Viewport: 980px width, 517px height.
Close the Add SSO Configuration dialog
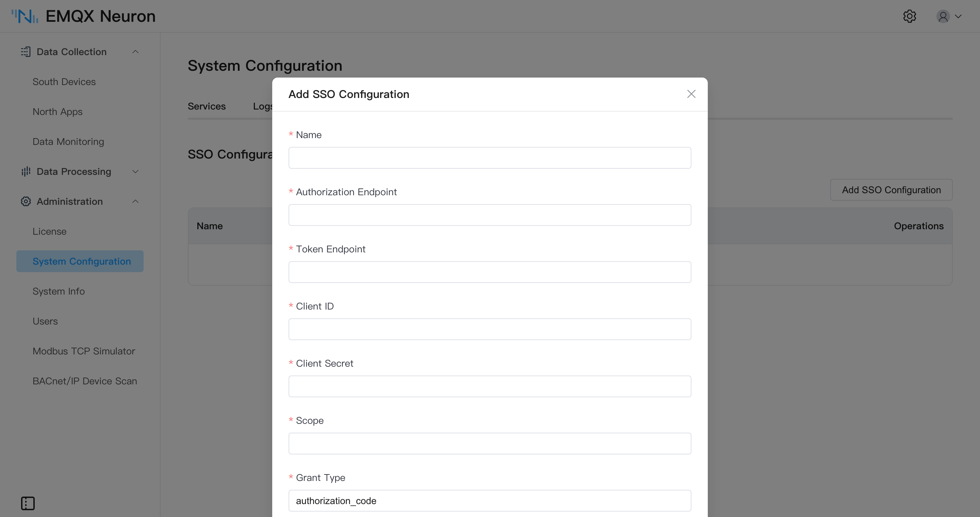[691, 94]
